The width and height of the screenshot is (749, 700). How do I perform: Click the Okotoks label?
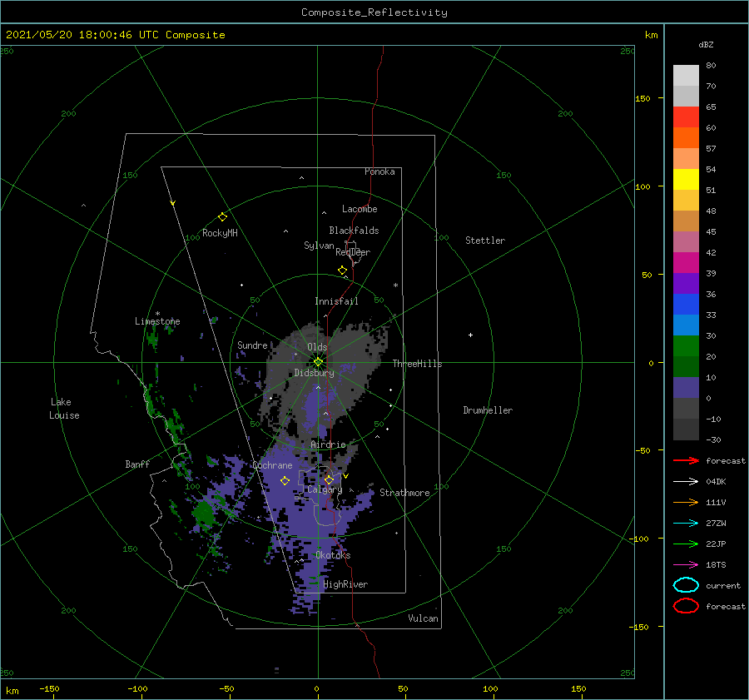click(x=333, y=555)
